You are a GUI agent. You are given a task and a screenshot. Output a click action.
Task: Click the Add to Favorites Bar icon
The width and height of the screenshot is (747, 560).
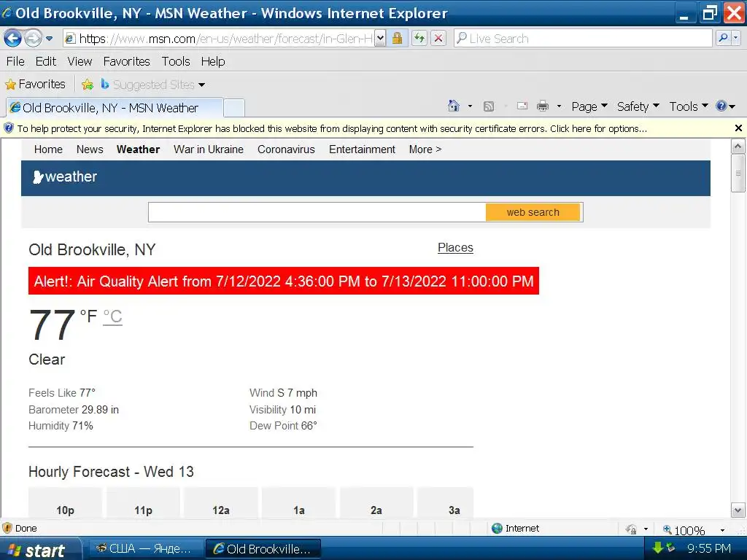pyautogui.click(x=88, y=85)
